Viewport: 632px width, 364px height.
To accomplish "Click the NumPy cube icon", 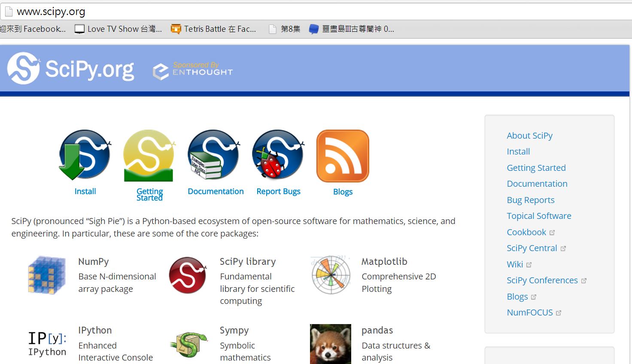I will tap(46, 275).
